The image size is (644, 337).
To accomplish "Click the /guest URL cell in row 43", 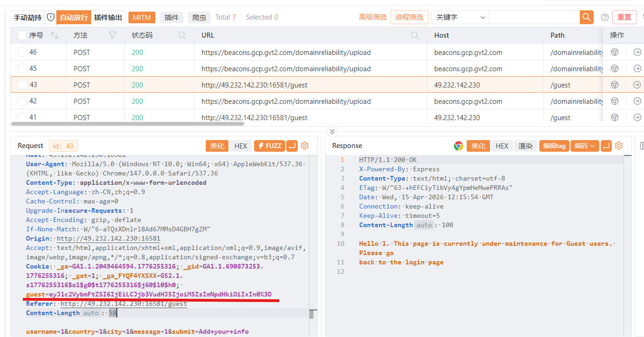I will click(x=255, y=85).
